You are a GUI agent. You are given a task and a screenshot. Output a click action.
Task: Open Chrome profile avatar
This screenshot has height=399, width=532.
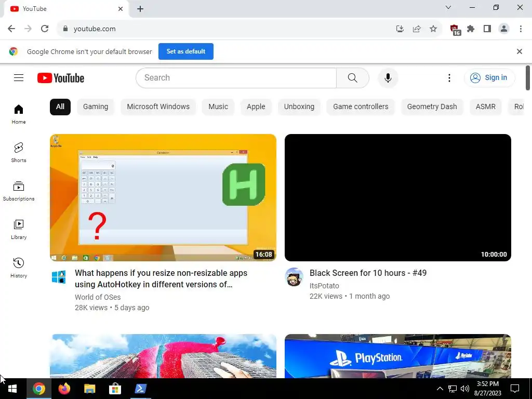pyautogui.click(x=504, y=29)
